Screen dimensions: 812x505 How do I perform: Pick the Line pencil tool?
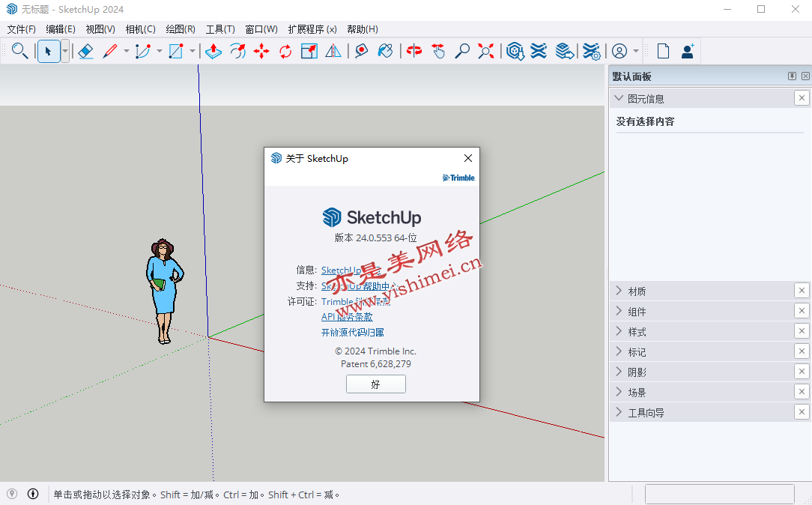click(110, 51)
